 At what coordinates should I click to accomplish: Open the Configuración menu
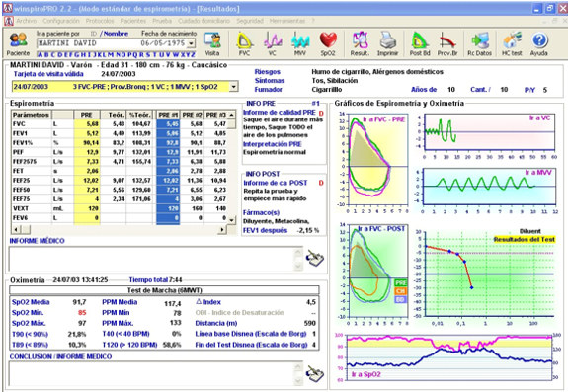pos(61,21)
